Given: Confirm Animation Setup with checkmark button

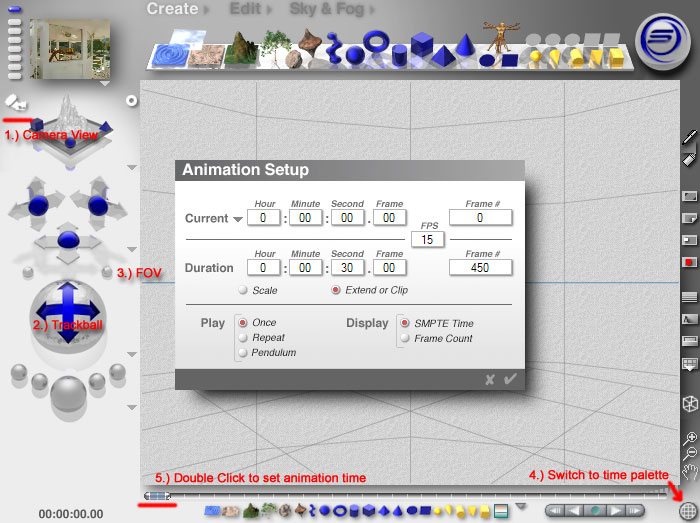Looking at the screenshot, I should [511, 379].
